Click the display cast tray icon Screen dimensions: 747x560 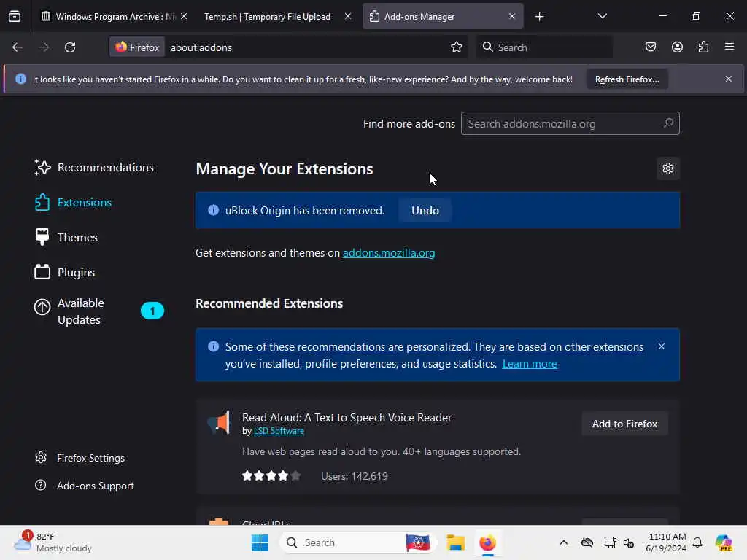point(610,542)
